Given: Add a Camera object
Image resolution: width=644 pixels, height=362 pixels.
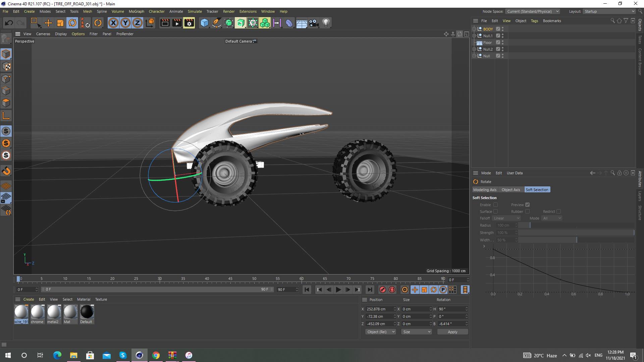Looking at the screenshot, I should coord(314,23).
